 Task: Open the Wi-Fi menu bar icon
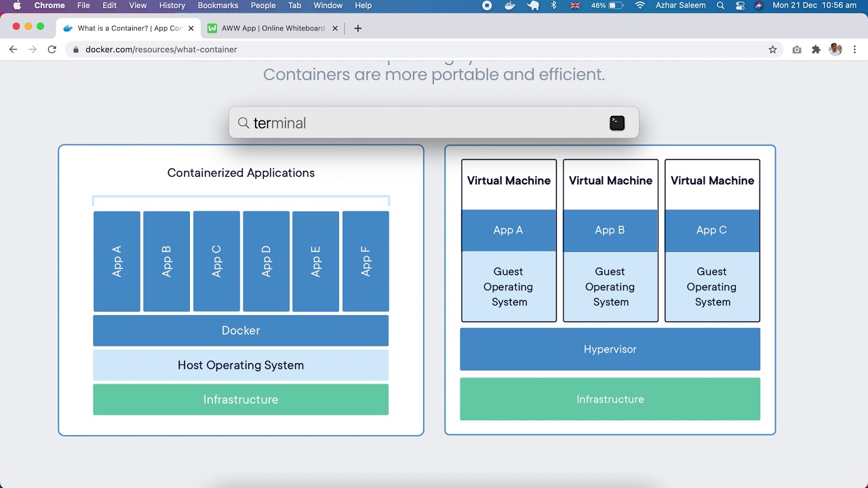click(x=640, y=5)
